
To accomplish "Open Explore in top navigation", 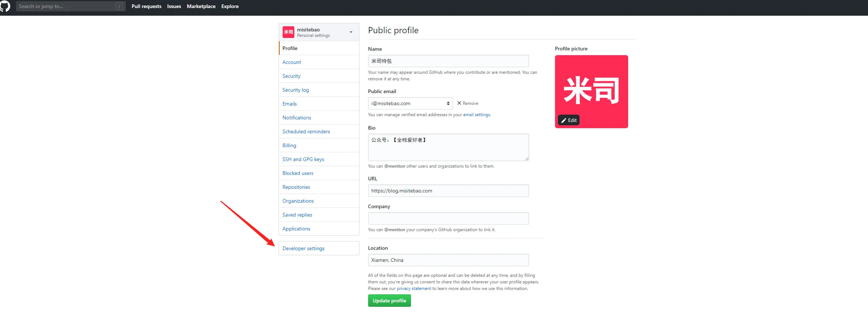I will (x=230, y=6).
